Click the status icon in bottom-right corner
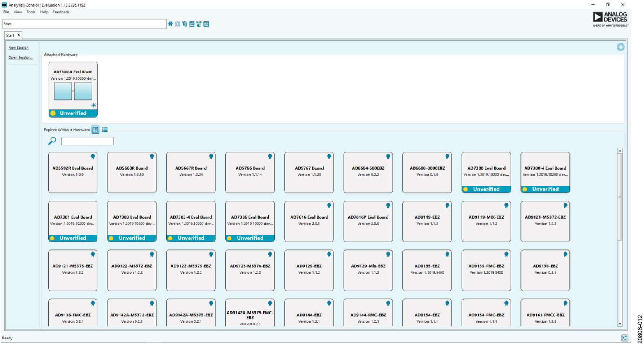Image resolution: width=644 pixels, height=344 pixels. coord(625,338)
